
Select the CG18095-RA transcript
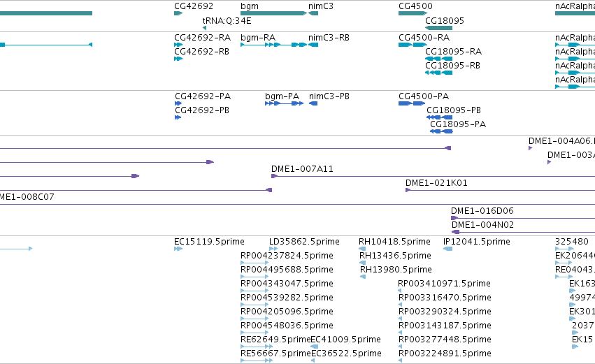[x=438, y=59]
